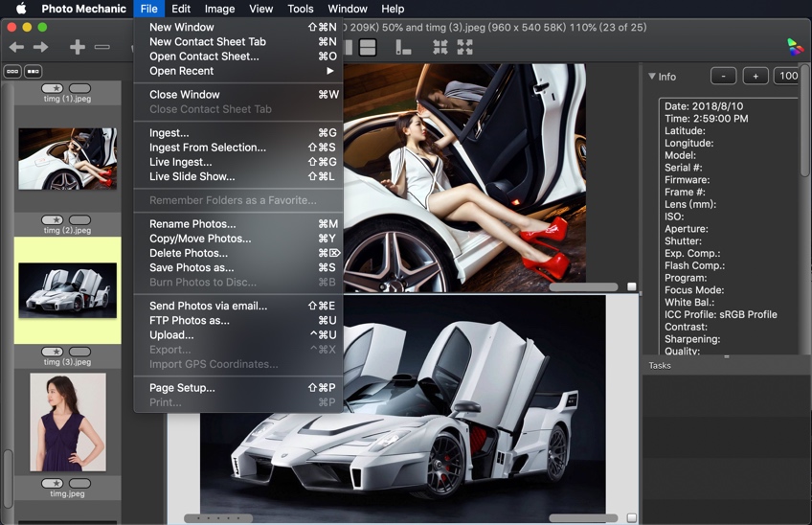Open the Help menu
812x525 pixels.
pyautogui.click(x=393, y=9)
